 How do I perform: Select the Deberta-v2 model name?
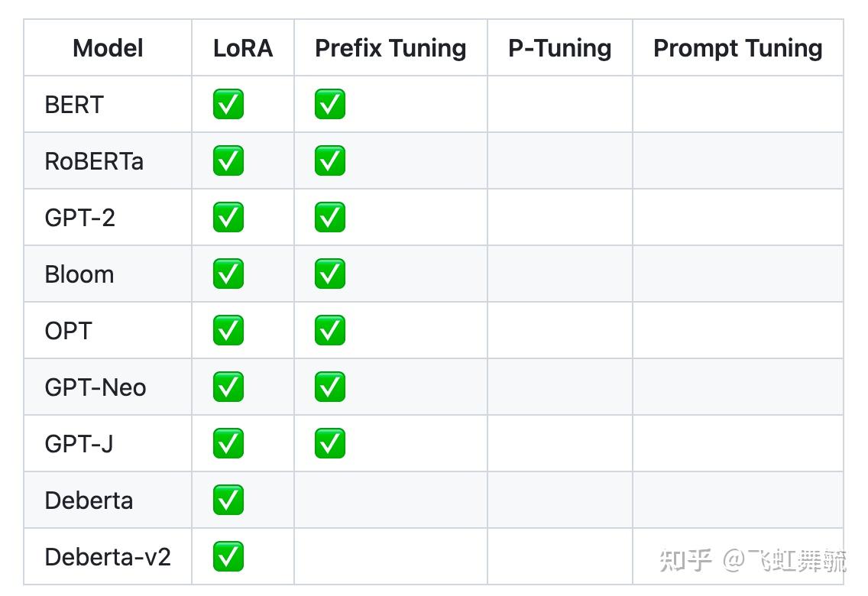pos(108,557)
